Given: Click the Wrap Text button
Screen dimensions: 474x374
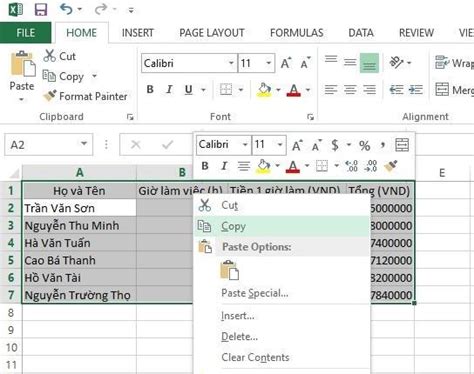Looking at the screenshot, I should point(454,63).
